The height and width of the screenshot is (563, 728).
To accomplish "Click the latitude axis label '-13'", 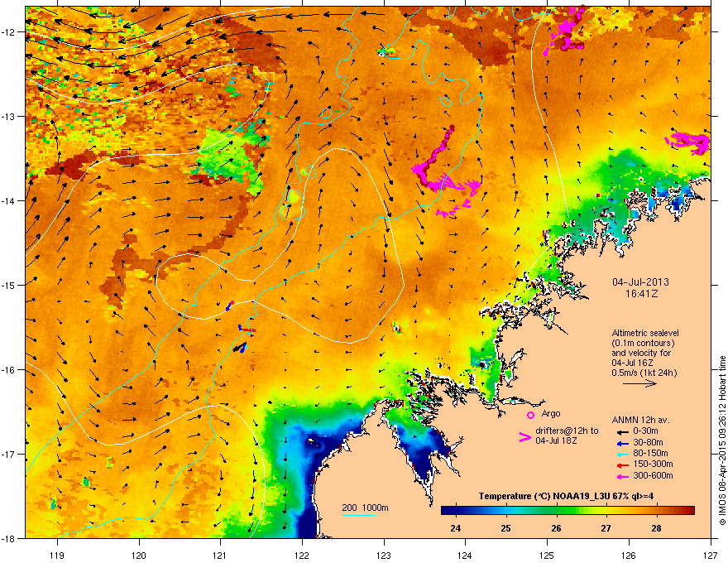I will pyautogui.click(x=8, y=117).
